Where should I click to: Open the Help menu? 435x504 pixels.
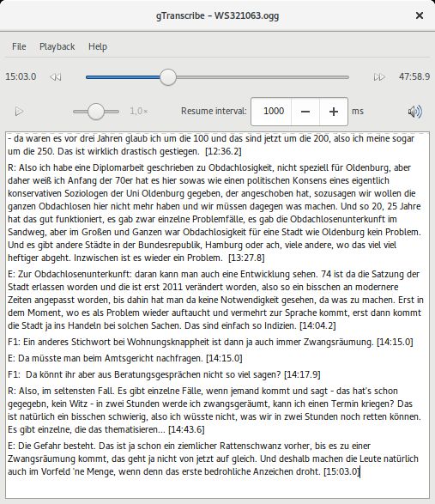point(98,46)
